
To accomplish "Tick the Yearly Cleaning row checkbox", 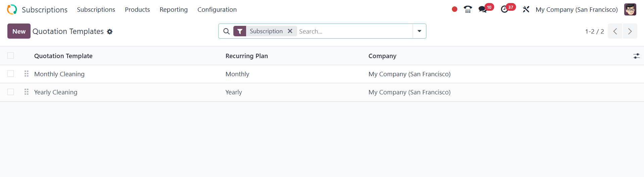I will tap(11, 92).
